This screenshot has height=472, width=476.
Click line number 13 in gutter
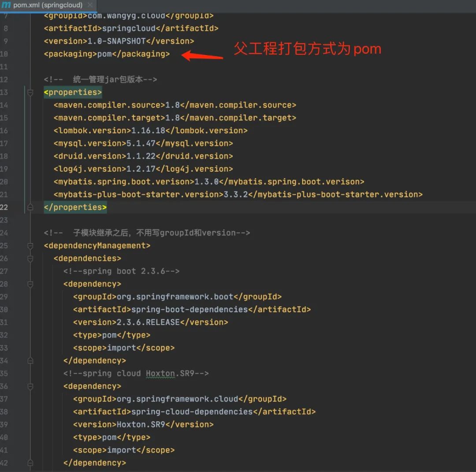tap(4, 92)
